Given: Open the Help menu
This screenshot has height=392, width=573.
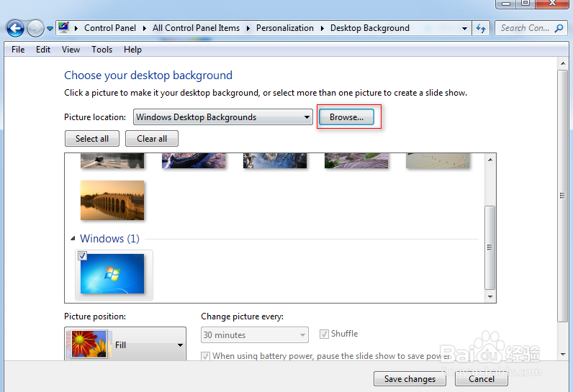Looking at the screenshot, I should [x=132, y=50].
